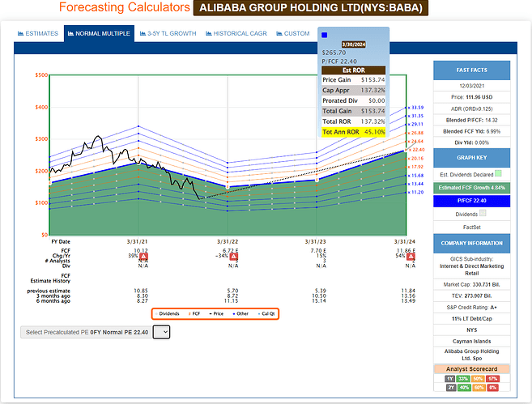This screenshot has height=404, width=532.
Task: Toggle the FCF legend item
Action: pyautogui.click(x=194, y=314)
